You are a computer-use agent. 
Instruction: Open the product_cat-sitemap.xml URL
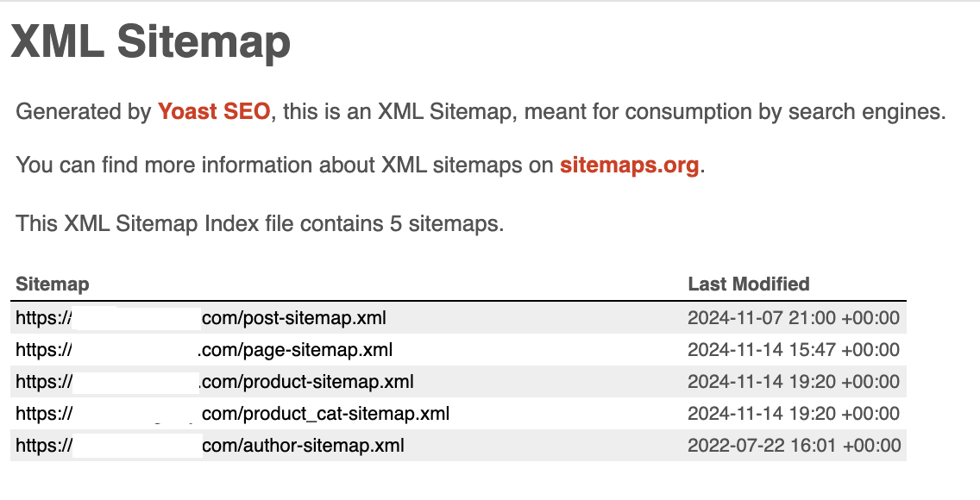(233, 413)
